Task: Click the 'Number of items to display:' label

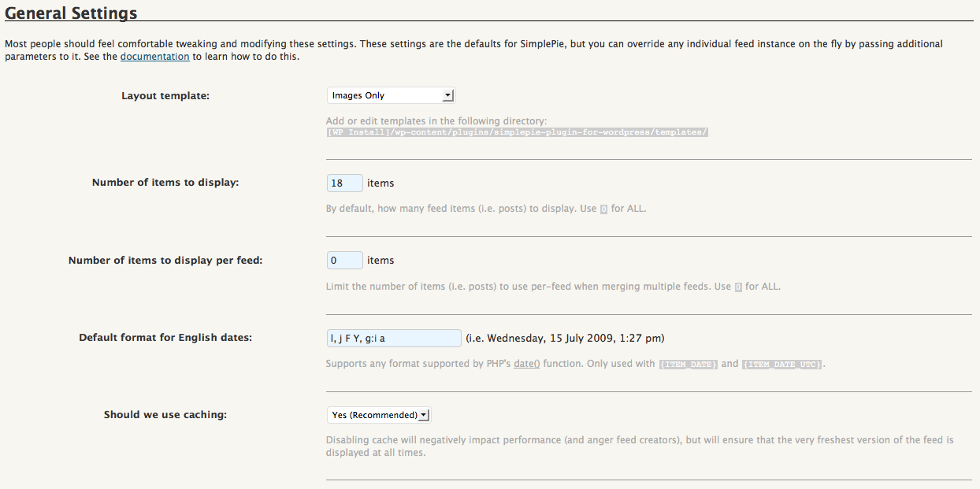Action: [165, 183]
